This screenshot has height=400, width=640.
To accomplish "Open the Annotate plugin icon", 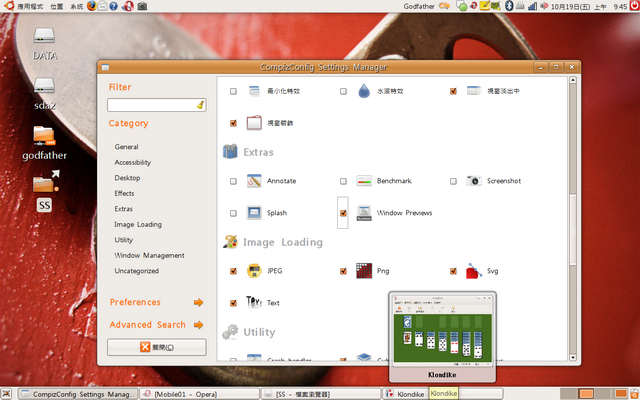I will click(254, 181).
